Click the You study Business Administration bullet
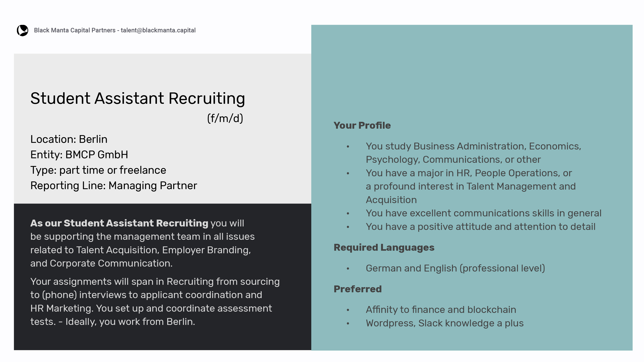Viewport: 644px width, 362px height. click(473, 153)
